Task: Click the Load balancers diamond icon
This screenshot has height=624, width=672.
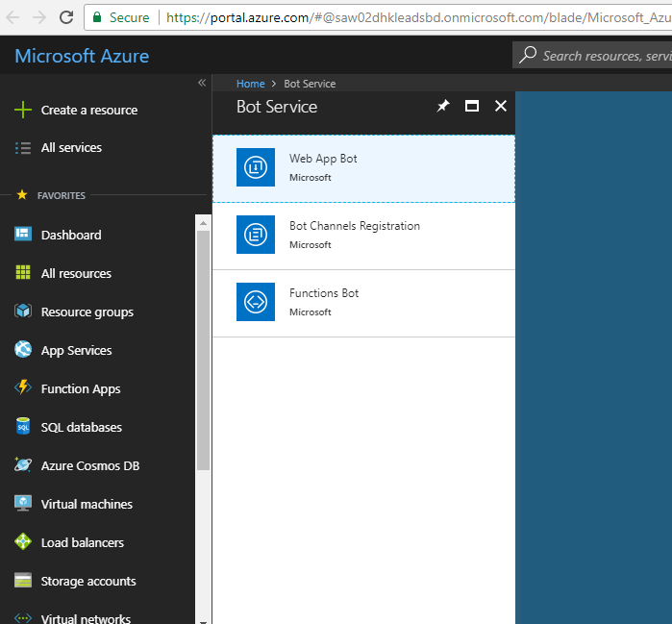Action: click(23, 541)
